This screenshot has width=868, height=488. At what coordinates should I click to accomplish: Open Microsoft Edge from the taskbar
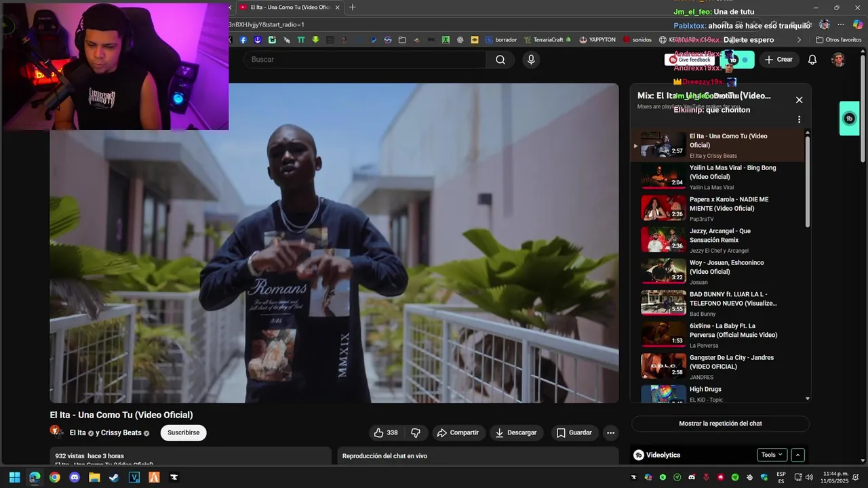pos(35,477)
